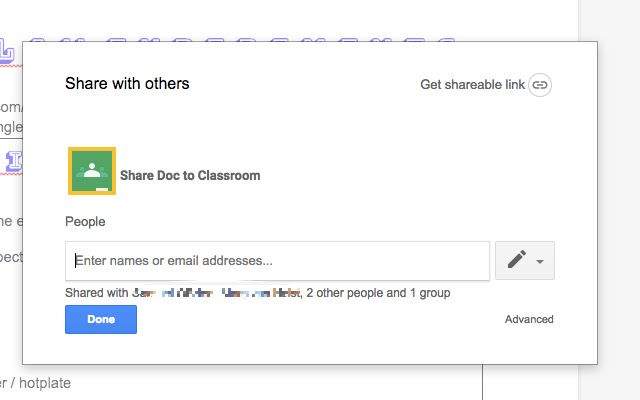Click the blurred shared names
This screenshot has width=640, height=400.
pyautogui.click(x=216, y=293)
